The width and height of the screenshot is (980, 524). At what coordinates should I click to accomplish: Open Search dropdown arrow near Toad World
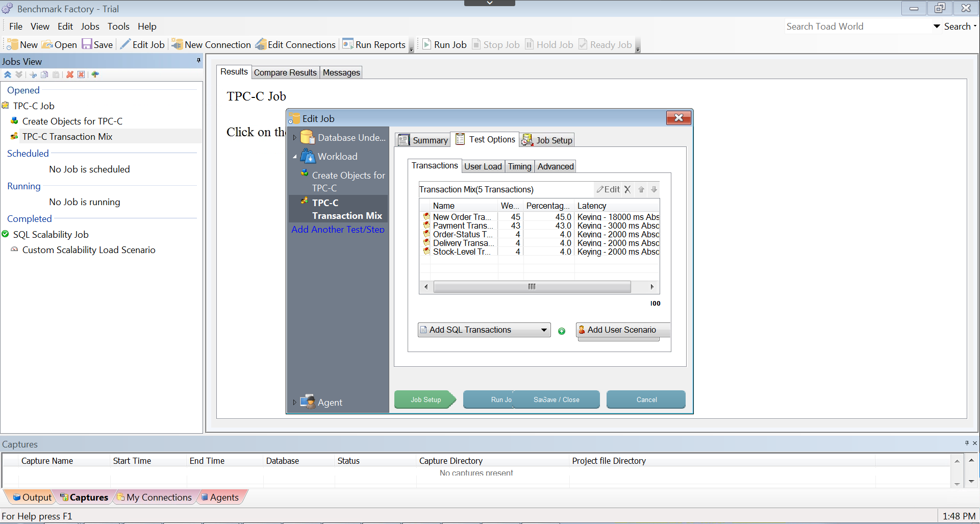(937, 27)
